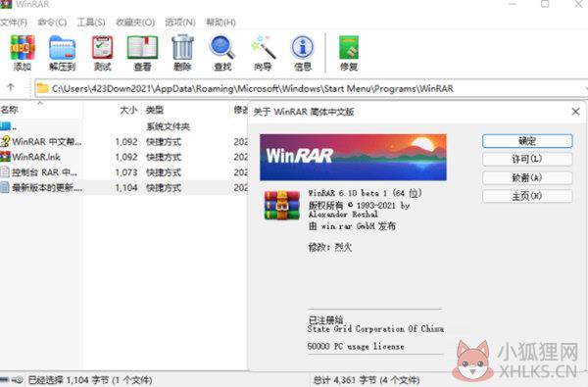Screen dimensions: 588x387
Task: Click the WinRAR title bar app icon
Action: [x=7, y=4]
